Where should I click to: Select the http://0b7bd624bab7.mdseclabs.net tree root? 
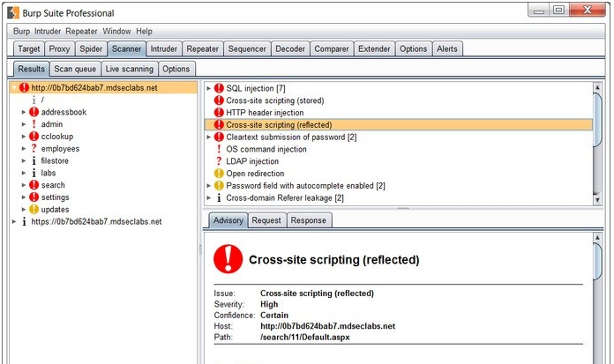(x=103, y=87)
